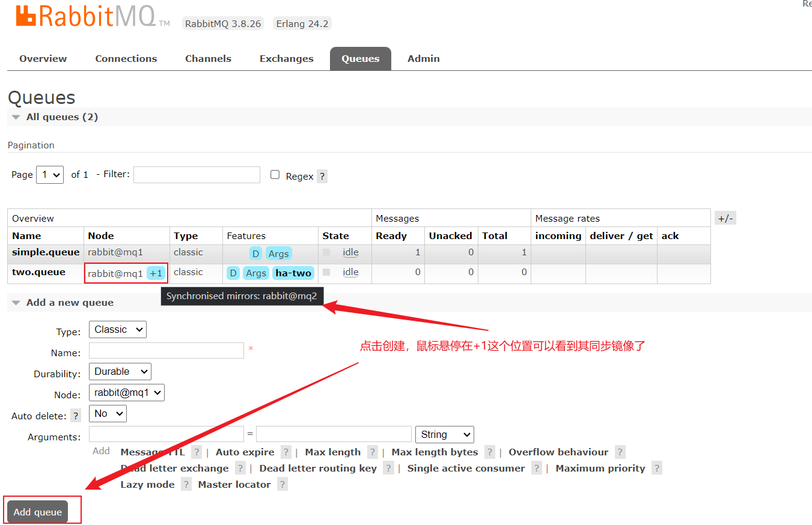Open the Auto delete help icon
The width and height of the screenshot is (812, 525).
coord(76,416)
